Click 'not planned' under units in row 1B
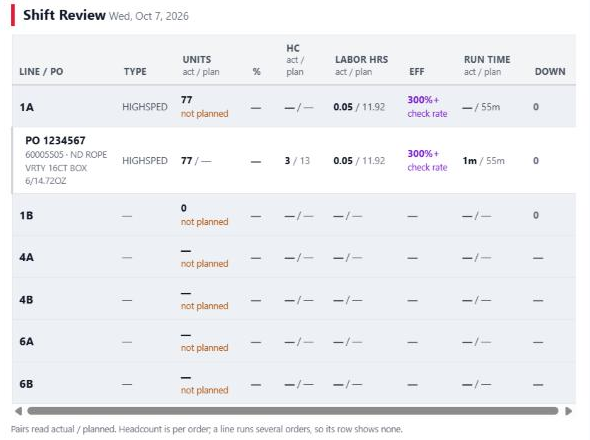 click(x=205, y=222)
